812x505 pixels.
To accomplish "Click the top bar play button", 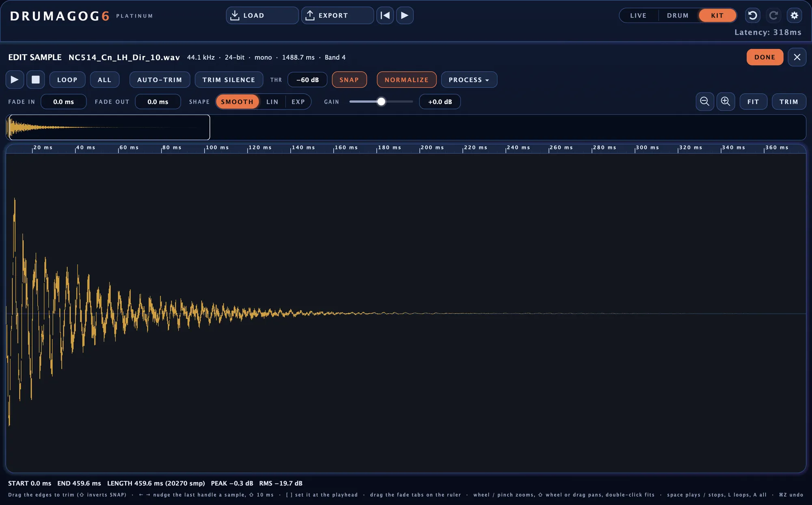I will click(405, 15).
